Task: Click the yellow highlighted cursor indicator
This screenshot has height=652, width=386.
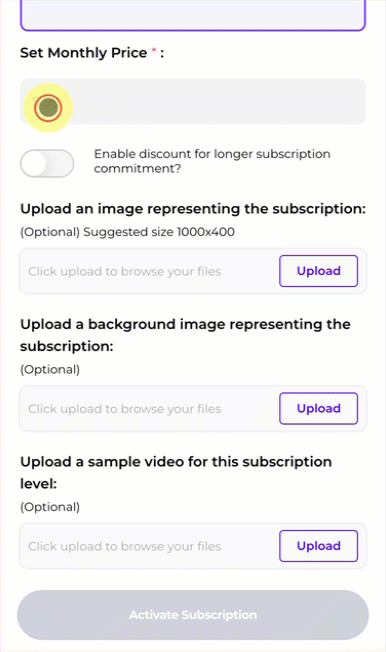Action: [48, 107]
